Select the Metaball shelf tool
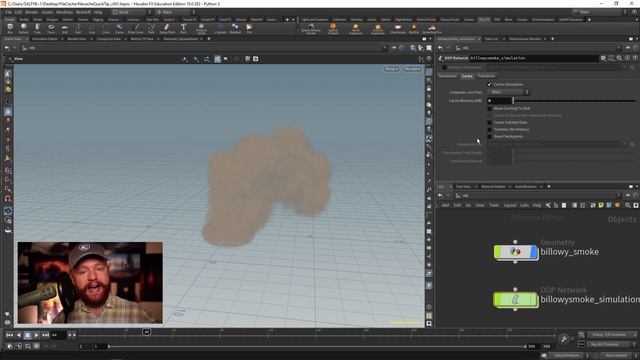Image resolution: width=640 pixels, height=360 pixels. (235, 29)
